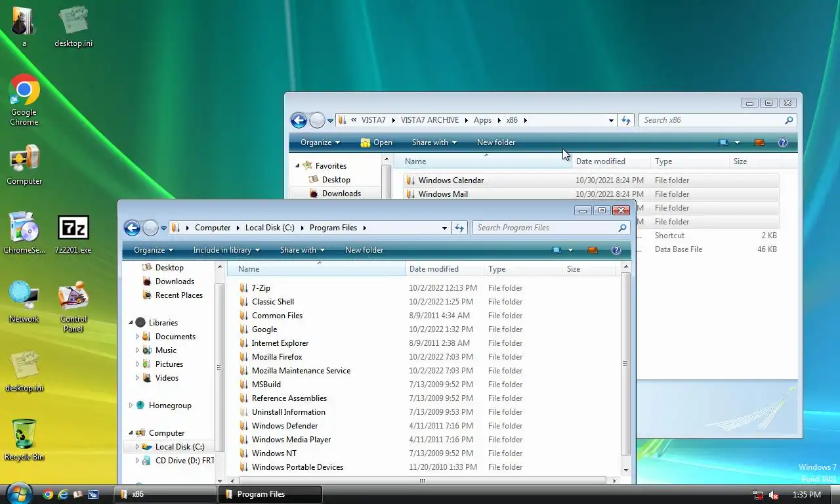
Task: Select folder named 'a' on desktop
Action: pos(24,26)
